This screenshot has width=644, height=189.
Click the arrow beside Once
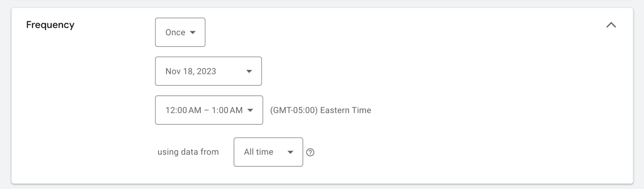(193, 33)
